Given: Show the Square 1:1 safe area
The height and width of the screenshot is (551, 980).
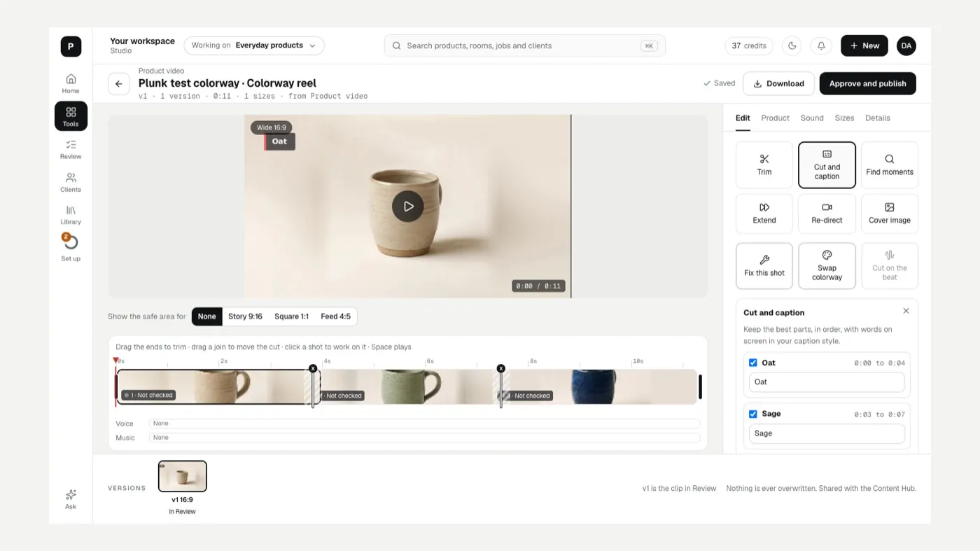Looking at the screenshot, I should [x=291, y=316].
